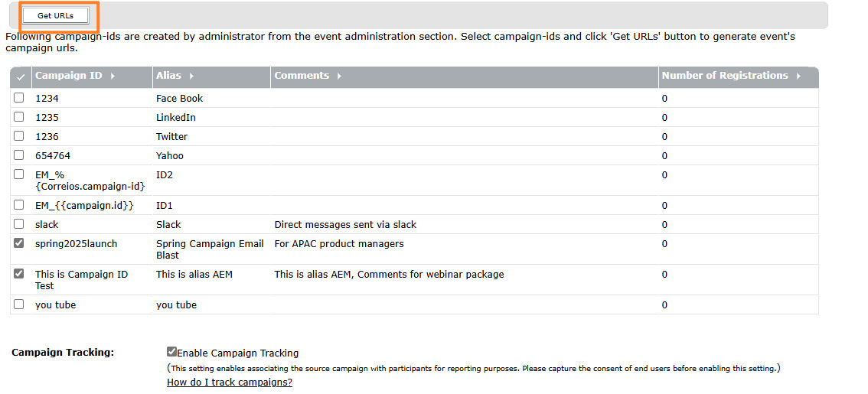Image resolution: width=868 pixels, height=394 pixels.
Task: Click the sort arrow beside Alias header
Action: click(x=191, y=77)
